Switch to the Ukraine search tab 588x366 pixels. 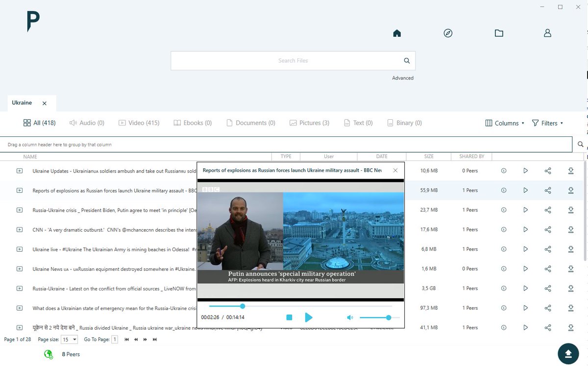click(22, 103)
